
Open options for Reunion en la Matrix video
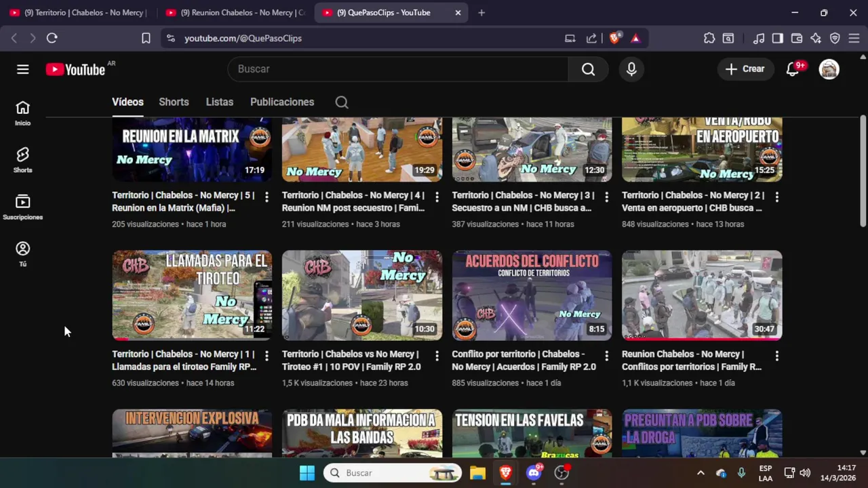pos(267,197)
